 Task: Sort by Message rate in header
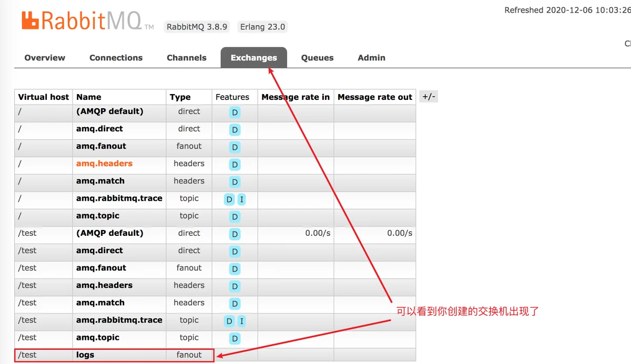pyautogui.click(x=295, y=97)
